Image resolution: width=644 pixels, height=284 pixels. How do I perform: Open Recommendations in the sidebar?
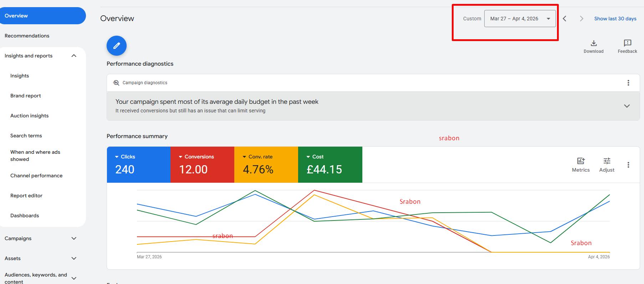27,36
